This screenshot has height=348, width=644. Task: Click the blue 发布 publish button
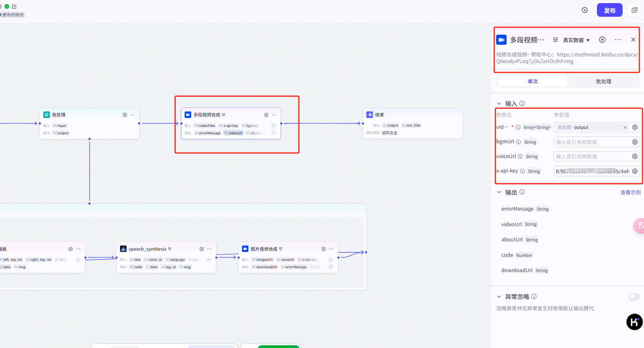coord(609,11)
